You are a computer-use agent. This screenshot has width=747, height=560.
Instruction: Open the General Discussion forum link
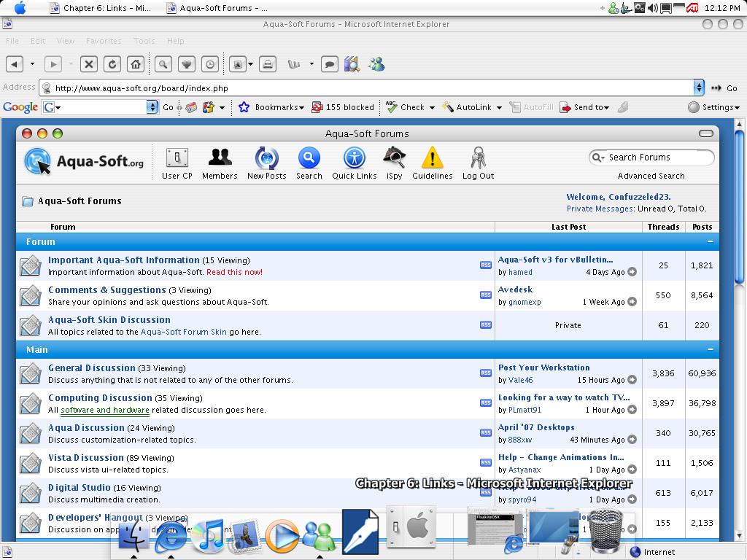(92, 368)
